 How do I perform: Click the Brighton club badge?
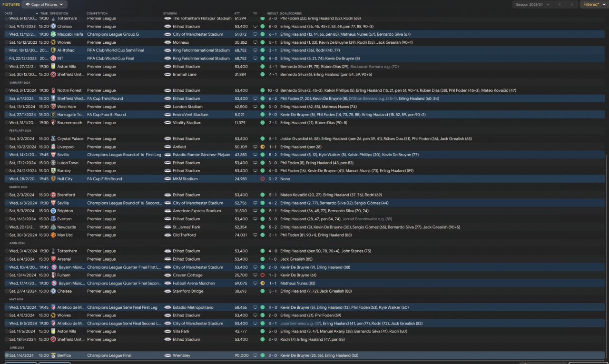pos(53,211)
